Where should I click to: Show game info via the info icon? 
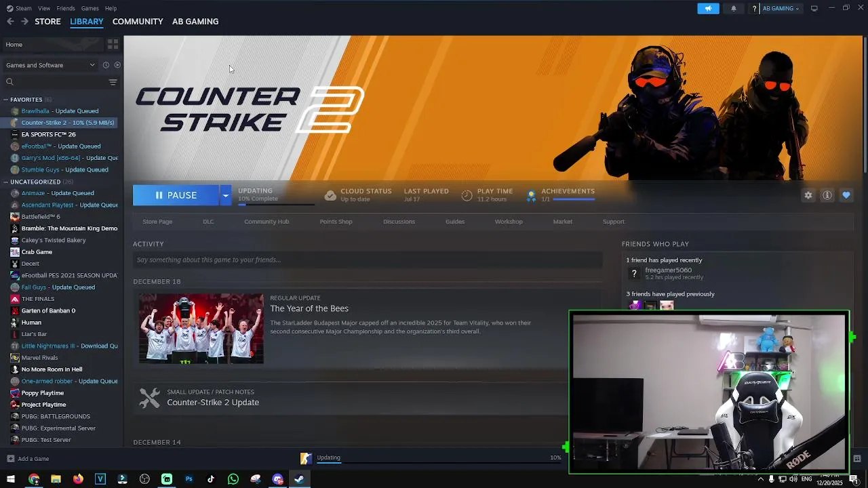point(827,195)
